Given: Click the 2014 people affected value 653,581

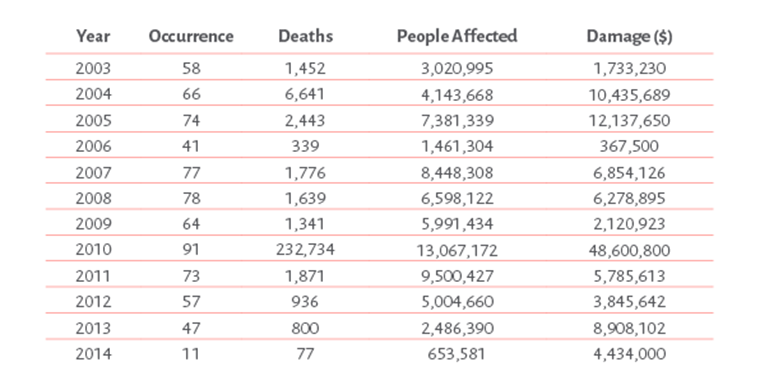Looking at the screenshot, I should point(456,354).
